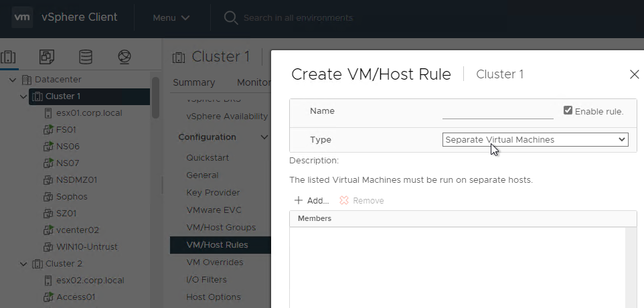Select Host Options in configuration list
This screenshot has height=308, width=644.
[214, 297]
